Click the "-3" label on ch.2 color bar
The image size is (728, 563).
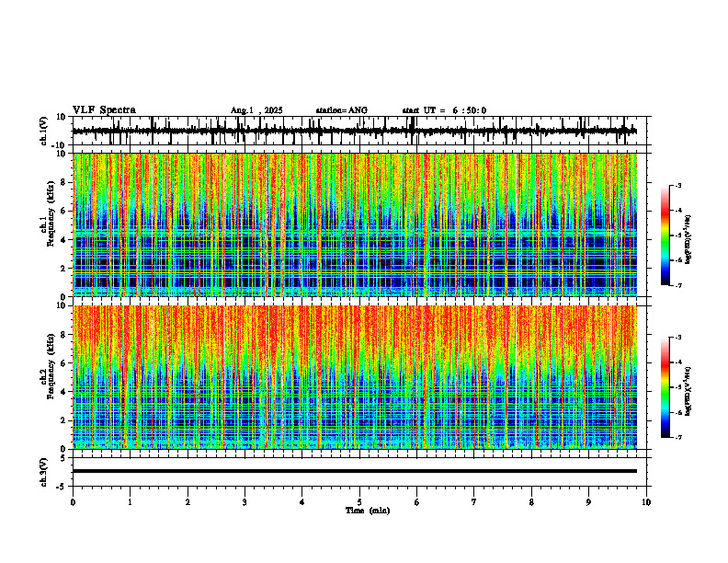tap(678, 338)
